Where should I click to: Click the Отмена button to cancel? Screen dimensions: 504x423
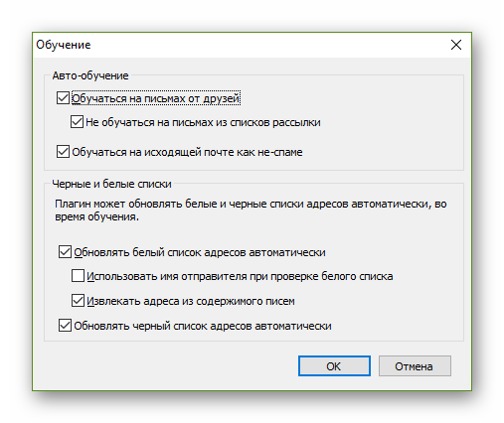[415, 366]
